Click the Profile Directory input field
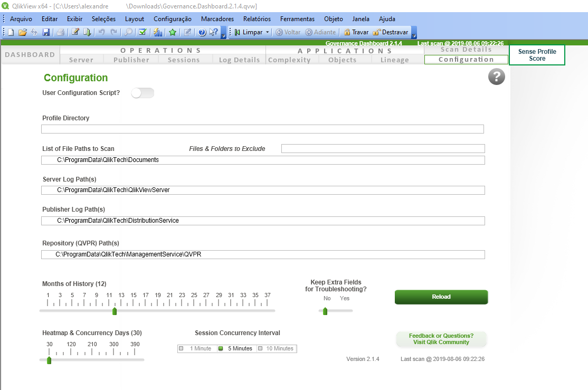Image resolution: width=588 pixels, height=390 pixels. tap(262, 129)
